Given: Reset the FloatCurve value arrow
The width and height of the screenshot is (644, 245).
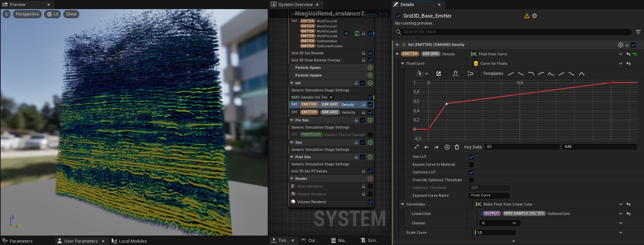Looking at the screenshot, I should (628, 63).
